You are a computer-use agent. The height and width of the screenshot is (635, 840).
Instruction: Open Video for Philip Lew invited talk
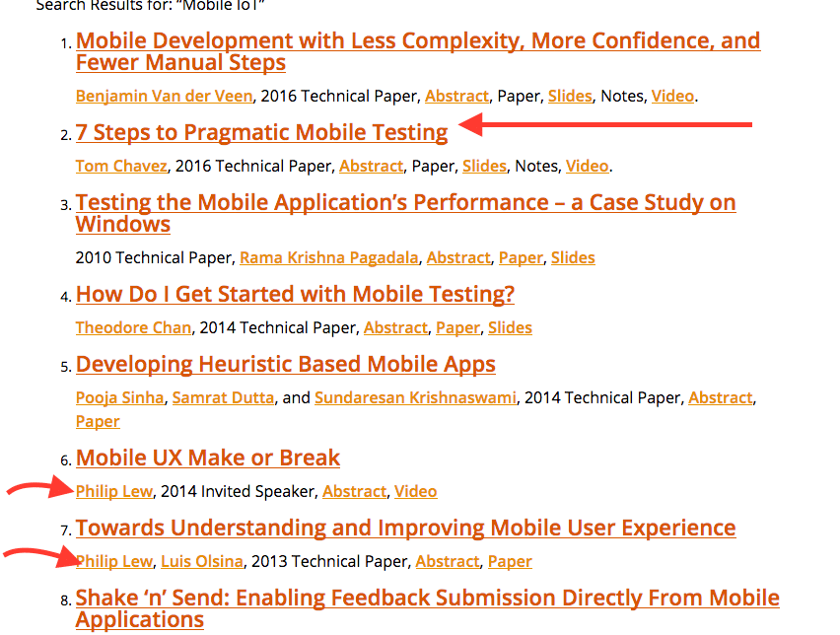tap(415, 491)
